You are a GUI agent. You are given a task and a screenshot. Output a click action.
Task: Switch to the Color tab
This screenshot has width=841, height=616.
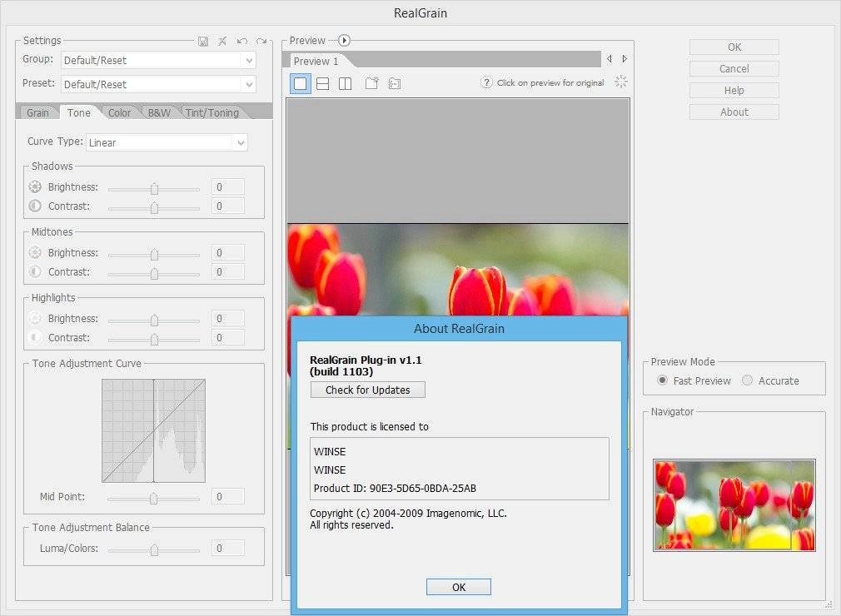[x=119, y=112]
